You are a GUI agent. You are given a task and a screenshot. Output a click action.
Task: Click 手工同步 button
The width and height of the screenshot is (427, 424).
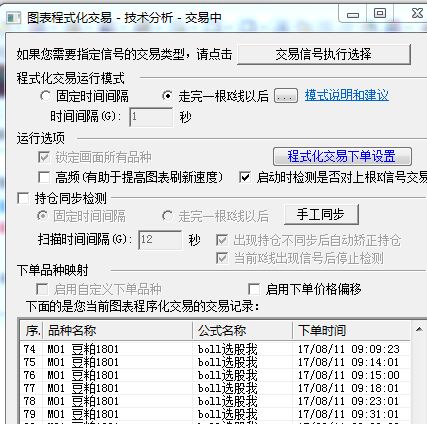tap(321, 214)
